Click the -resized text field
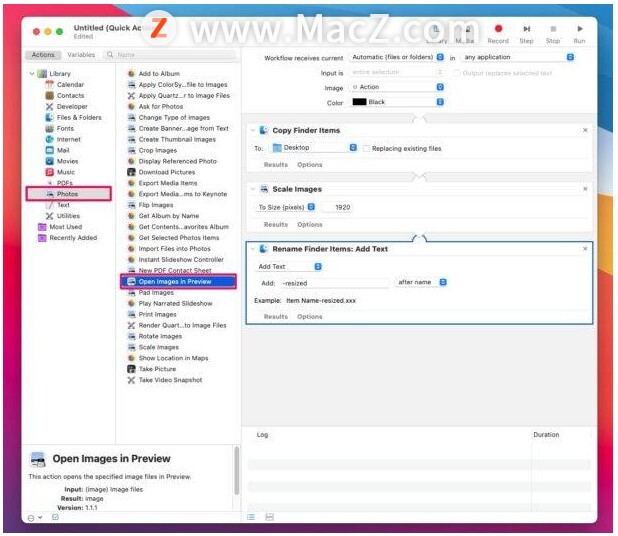The image size is (618, 536). (x=335, y=283)
